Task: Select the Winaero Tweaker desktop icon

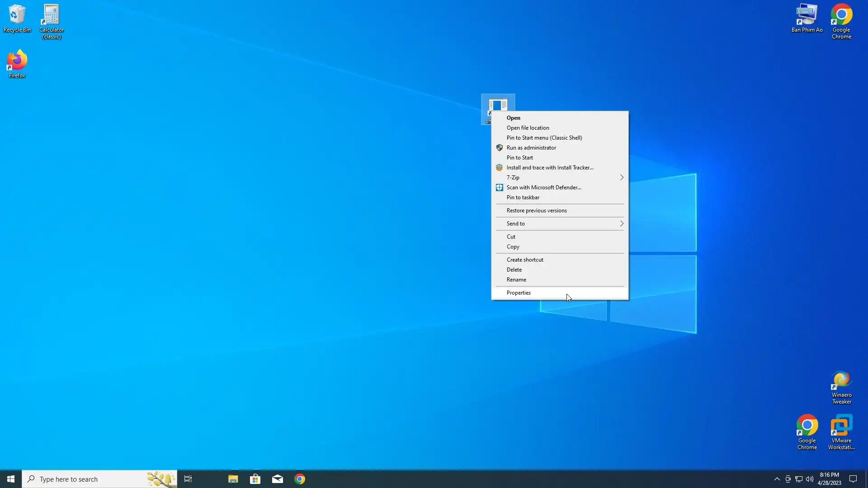Action: (841, 387)
